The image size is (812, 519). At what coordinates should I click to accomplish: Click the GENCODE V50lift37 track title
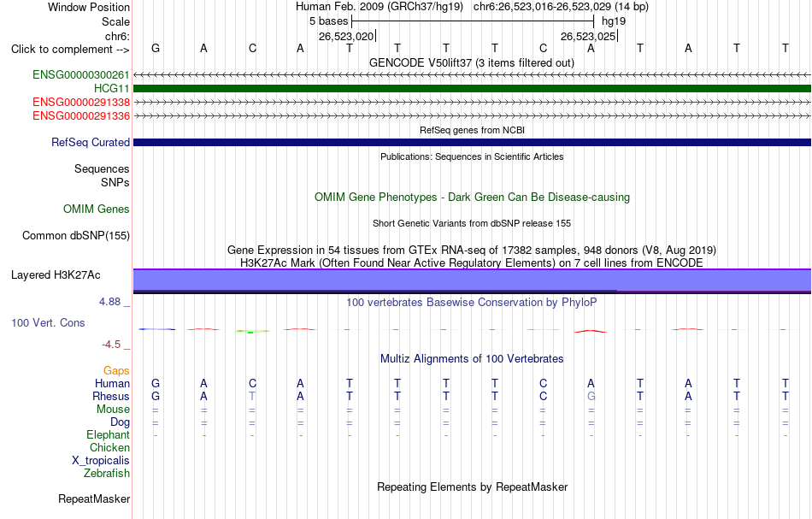[472, 62]
